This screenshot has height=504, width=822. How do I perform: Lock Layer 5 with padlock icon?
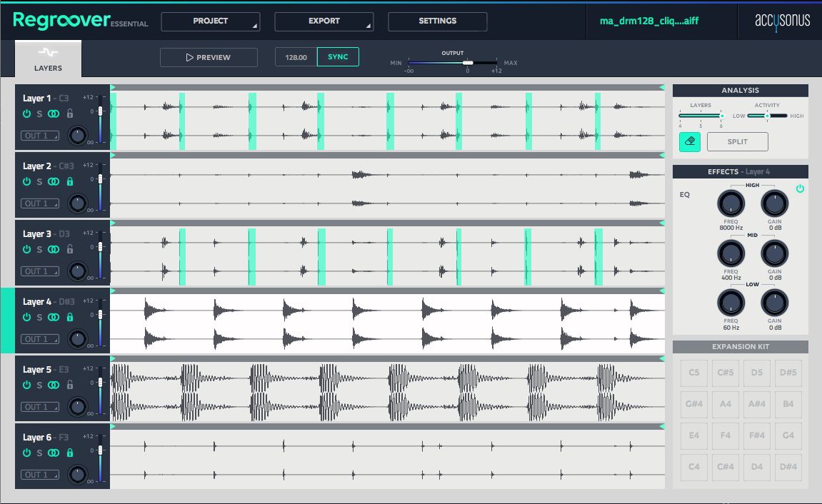[70, 384]
